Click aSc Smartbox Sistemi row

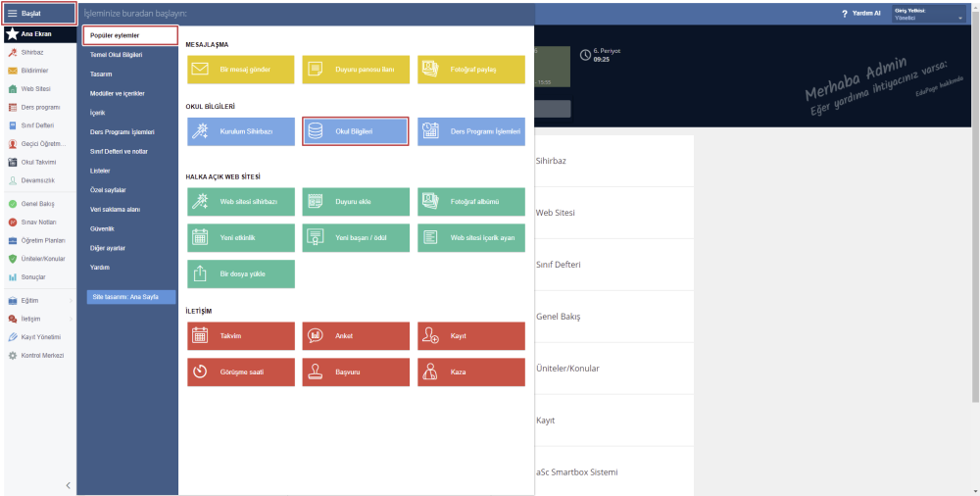pos(614,472)
